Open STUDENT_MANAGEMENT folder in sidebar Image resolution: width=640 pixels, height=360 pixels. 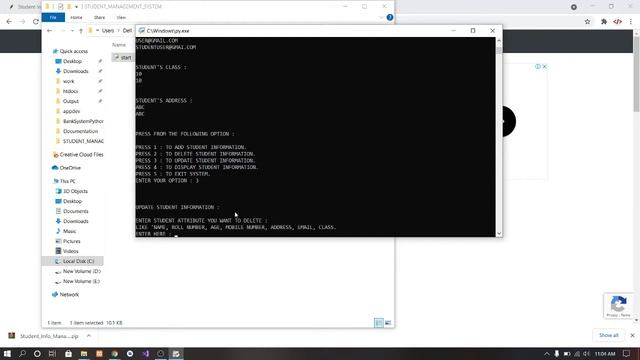tap(83, 141)
